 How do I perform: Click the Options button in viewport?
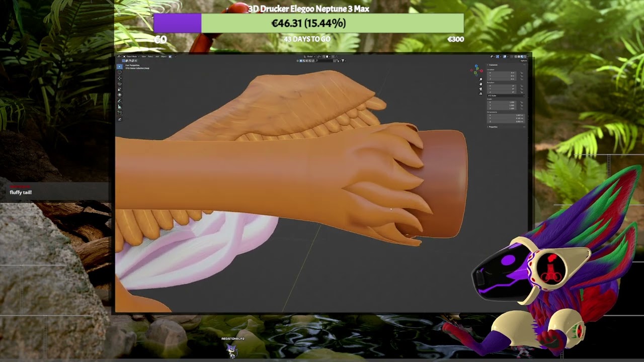coord(524,61)
